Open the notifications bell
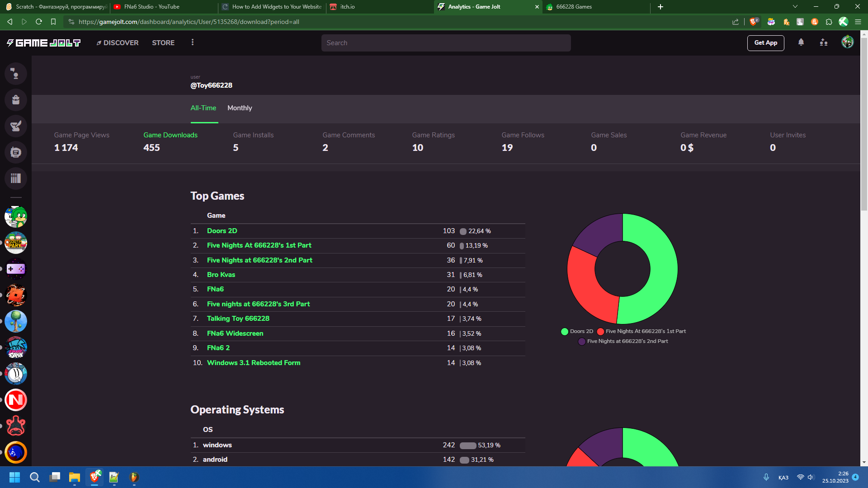Screen dimensions: 868x488 (x=801, y=42)
